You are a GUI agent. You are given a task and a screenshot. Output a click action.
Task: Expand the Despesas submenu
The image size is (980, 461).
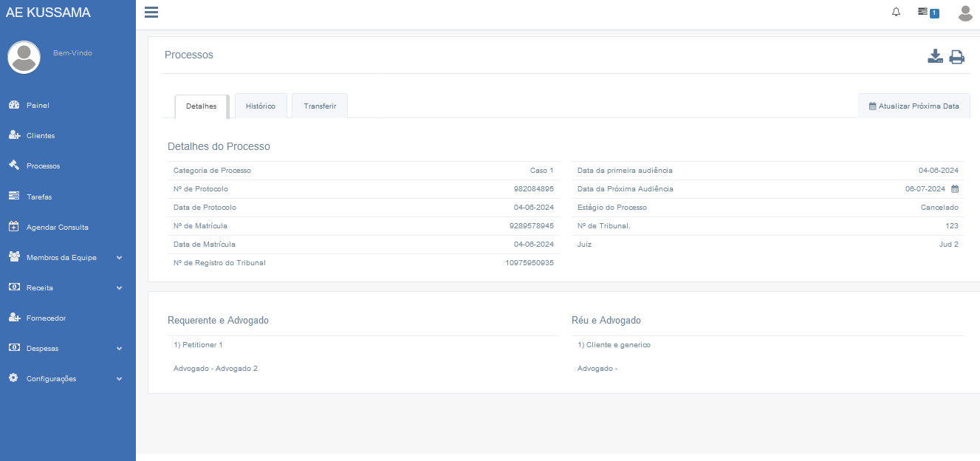click(x=119, y=349)
